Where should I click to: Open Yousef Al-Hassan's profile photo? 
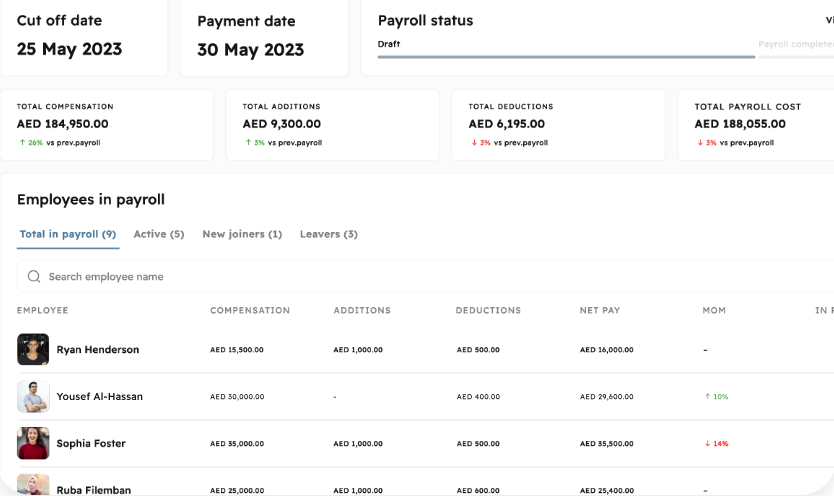(33, 396)
